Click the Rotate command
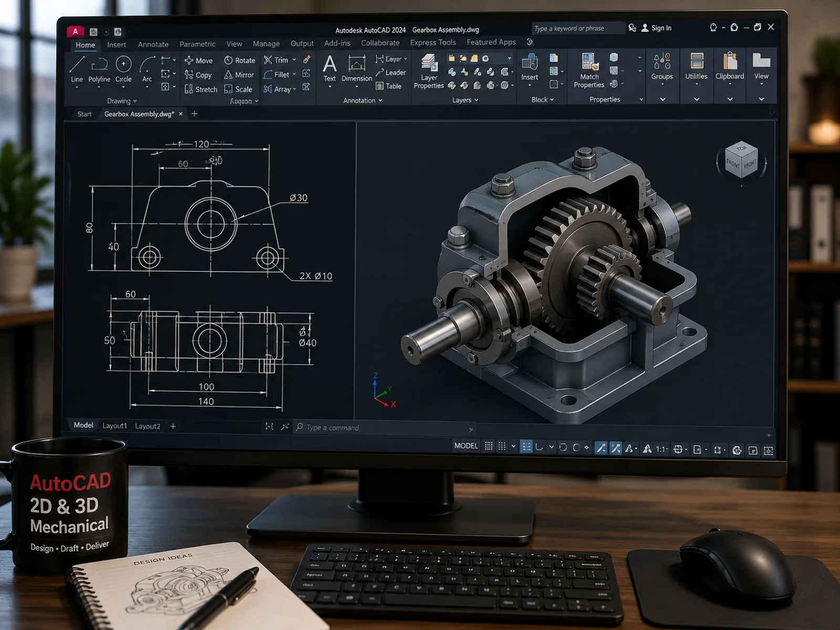This screenshot has height=630, width=840. 239,60
